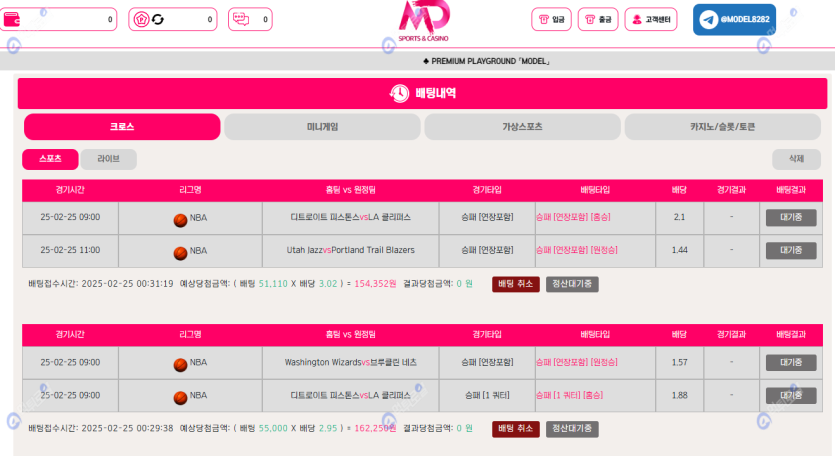Open the 고객센터 customer center
The image size is (835, 456).
tap(650, 19)
